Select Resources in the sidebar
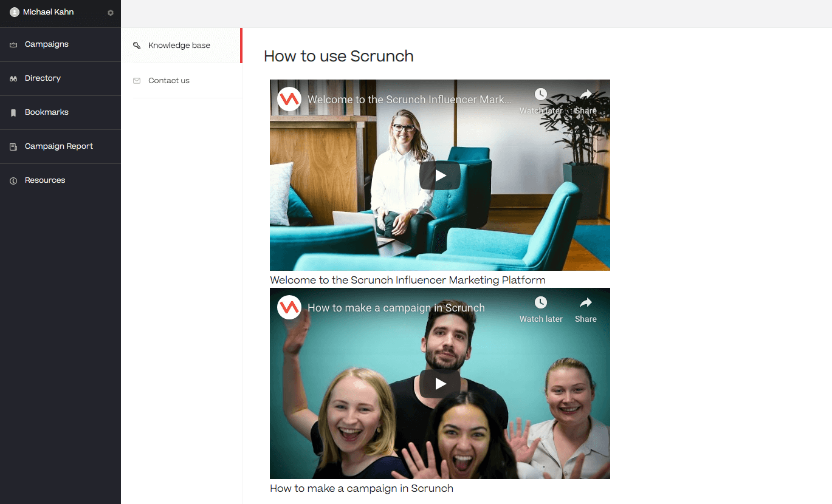Screen dimensions: 832x504 60,180
